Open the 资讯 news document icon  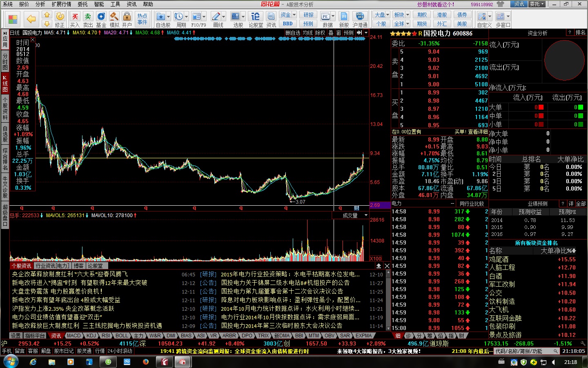[x=271, y=16]
